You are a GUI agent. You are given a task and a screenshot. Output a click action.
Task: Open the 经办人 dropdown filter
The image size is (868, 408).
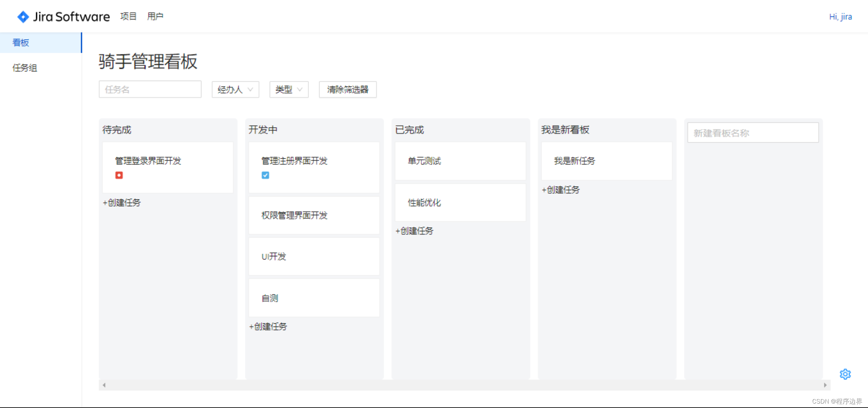236,89
